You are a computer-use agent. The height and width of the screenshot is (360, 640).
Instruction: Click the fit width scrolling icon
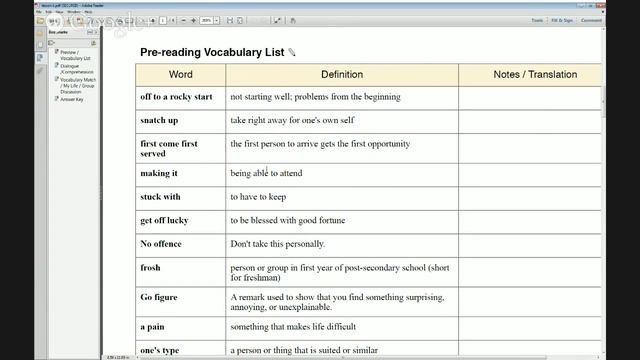point(230,20)
